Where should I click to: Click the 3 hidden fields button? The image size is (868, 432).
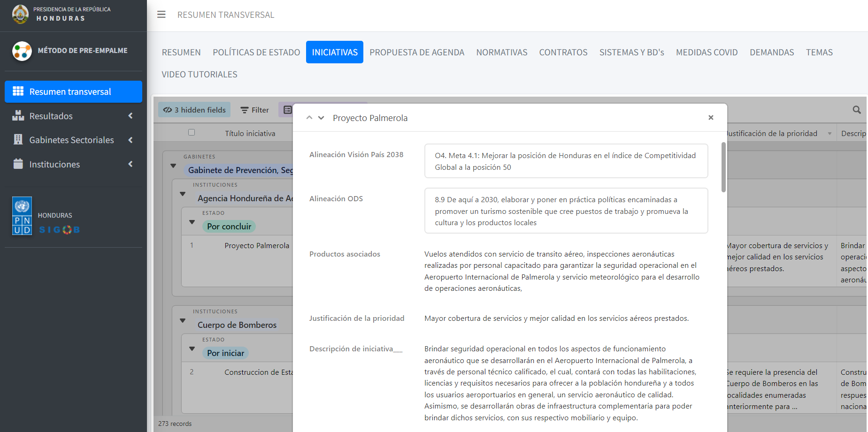coord(194,110)
